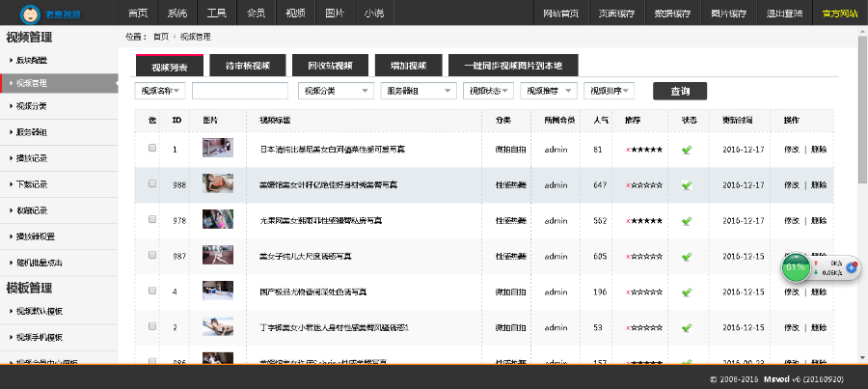This screenshot has width=868, height=389.
Task: Click the green status checkmark for ID 1
Action: pos(687,150)
